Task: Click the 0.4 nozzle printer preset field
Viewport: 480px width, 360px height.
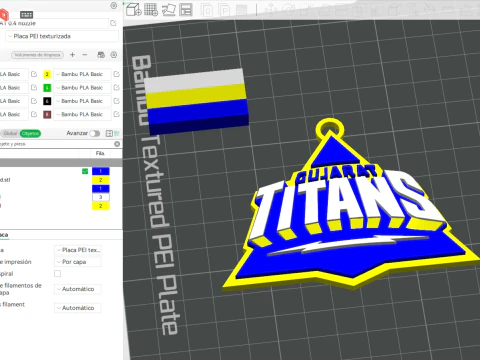Action: tap(54, 23)
